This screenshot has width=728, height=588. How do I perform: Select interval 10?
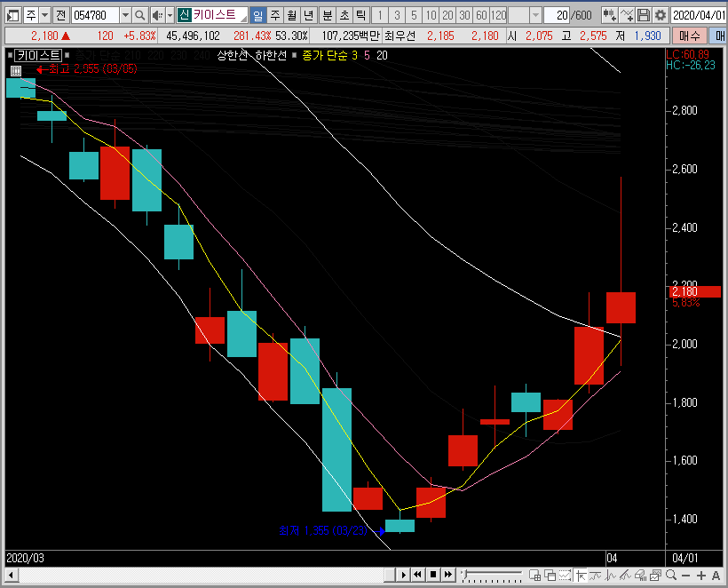click(x=431, y=15)
